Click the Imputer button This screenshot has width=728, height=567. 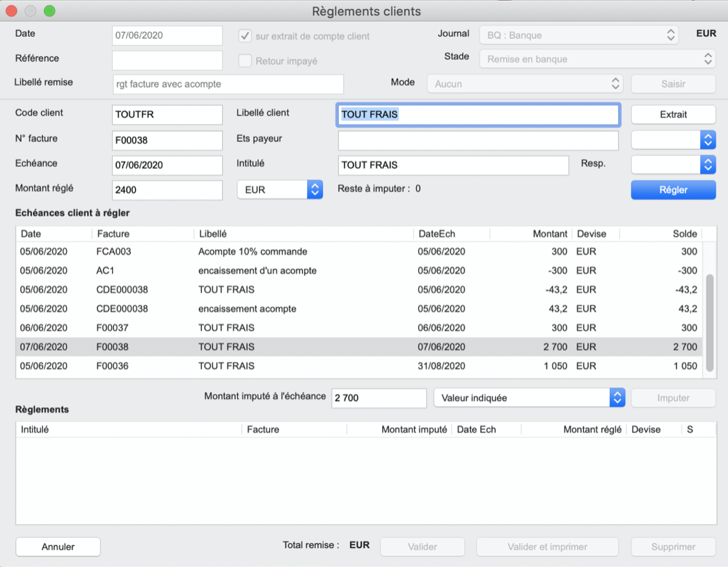pyautogui.click(x=673, y=398)
